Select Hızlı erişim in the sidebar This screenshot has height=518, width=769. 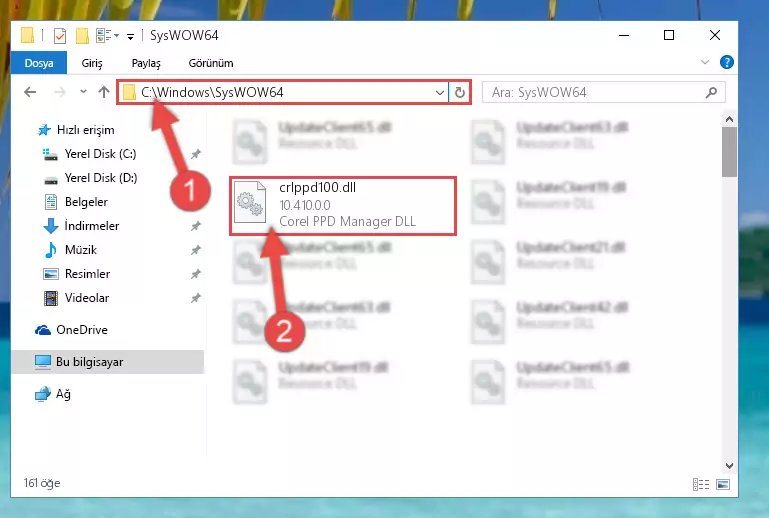(x=85, y=130)
